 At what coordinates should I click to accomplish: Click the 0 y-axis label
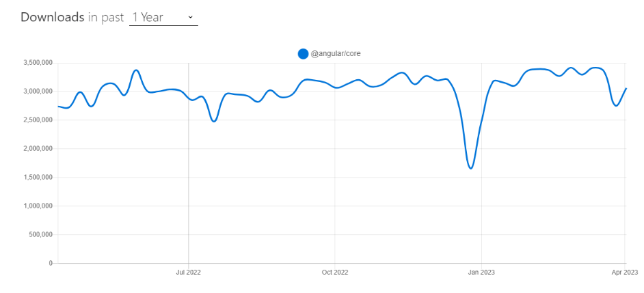[51, 263]
